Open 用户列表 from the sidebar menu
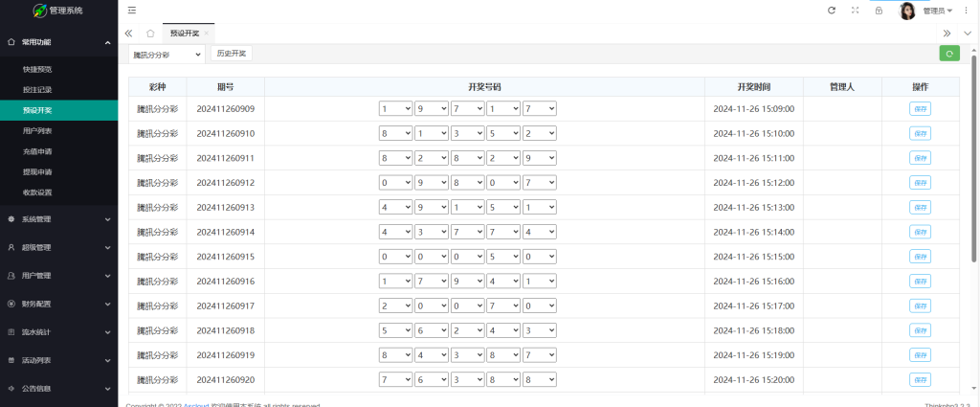This screenshot has width=980, height=407. tap(37, 130)
